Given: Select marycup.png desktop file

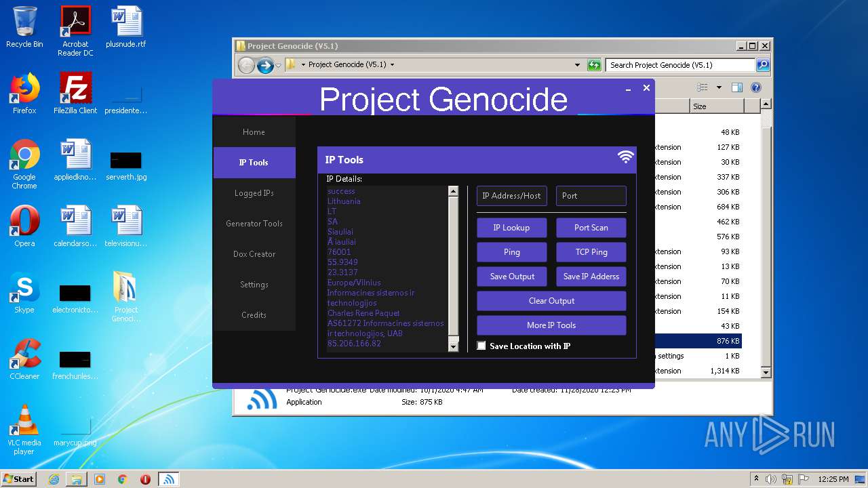Looking at the screenshot, I should tap(75, 432).
